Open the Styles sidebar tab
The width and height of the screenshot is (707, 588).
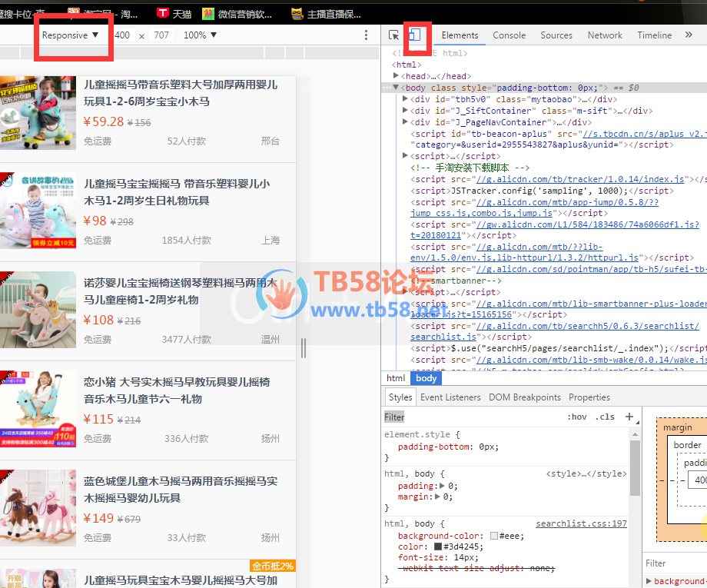(400, 397)
